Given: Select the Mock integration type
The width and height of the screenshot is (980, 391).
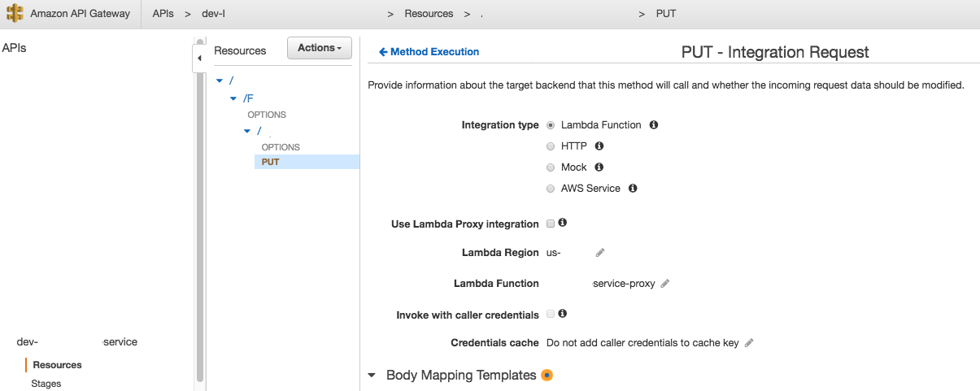Looking at the screenshot, I should [551, 167].
